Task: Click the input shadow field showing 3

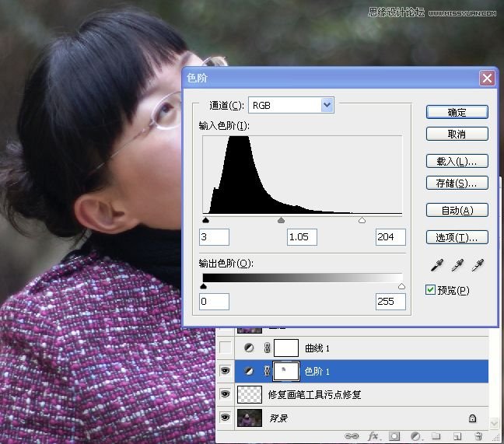Action: click(x=214, y=237)
